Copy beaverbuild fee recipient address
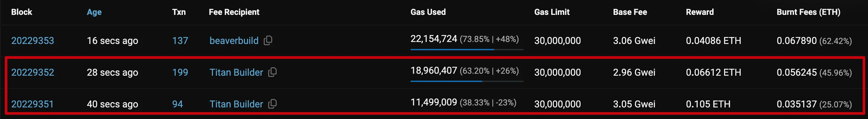 (x=268, y=40)
